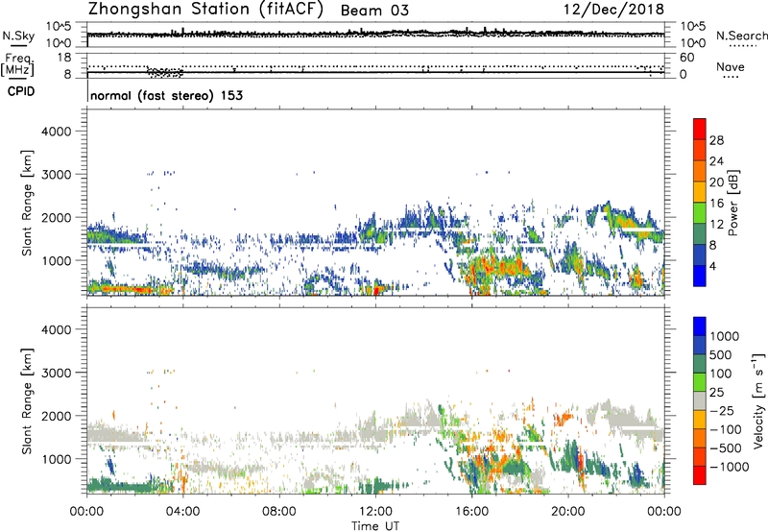Click the red bottom segment of Velocity colorbar
The height and width of the screenshot is (532, 768).
point(700,475)
